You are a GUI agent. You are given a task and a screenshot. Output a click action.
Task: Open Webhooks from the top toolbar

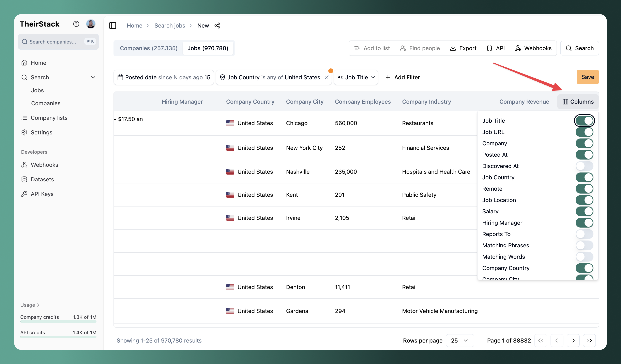533,48
